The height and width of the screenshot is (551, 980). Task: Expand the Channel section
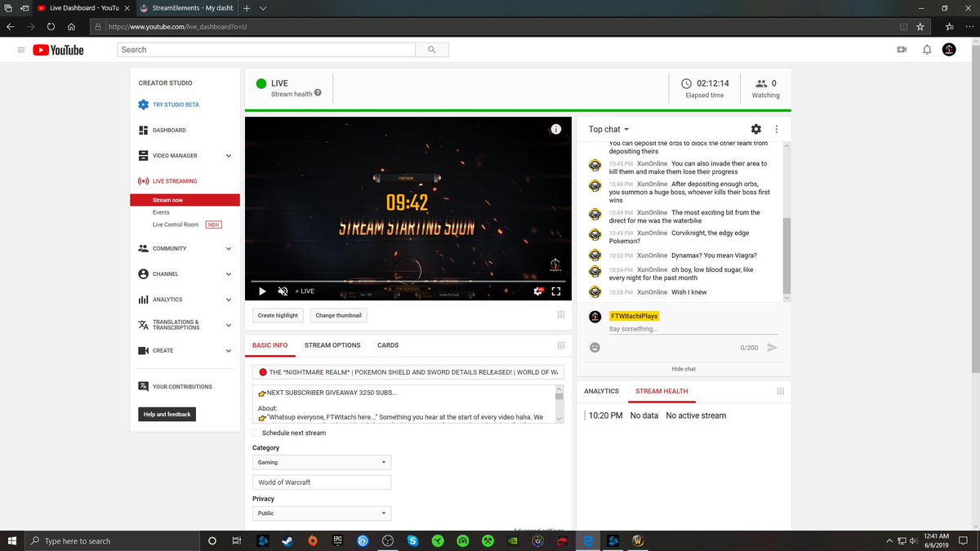pos(229,274)
